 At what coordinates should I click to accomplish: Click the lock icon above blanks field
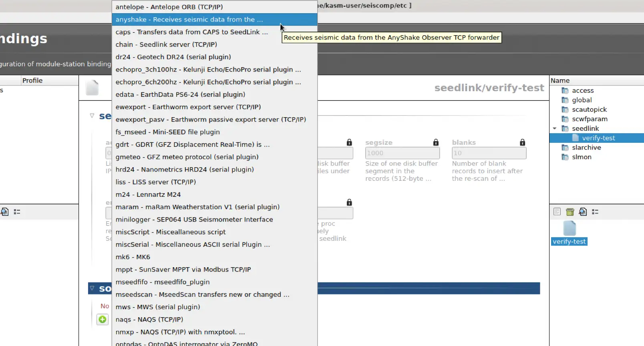(x=522, y=142)
